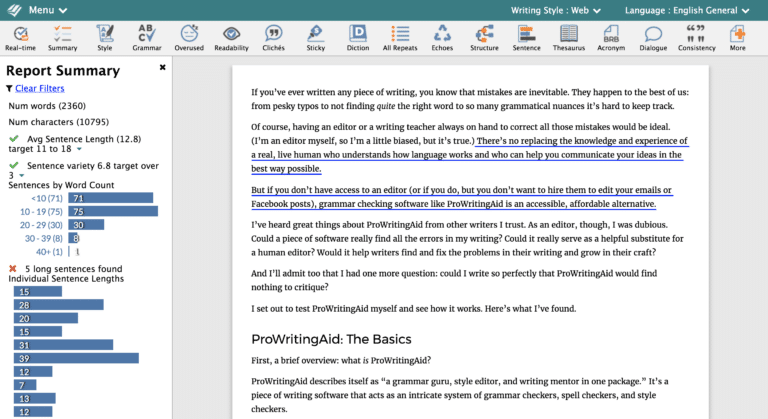
Task: Open the Readability report
Action: click(x=231, y=38)
